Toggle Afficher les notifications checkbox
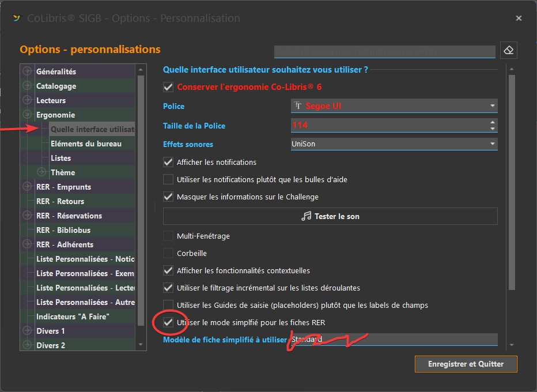Image resolution: width=537 pixels, height=392 pixels. (x=168, y=162)
